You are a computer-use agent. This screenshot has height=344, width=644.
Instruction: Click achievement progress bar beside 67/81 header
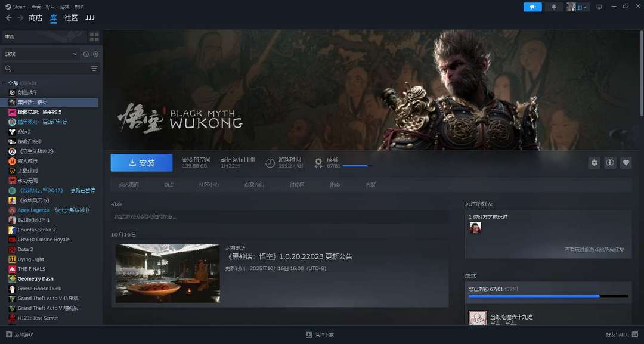click(357, 166)
